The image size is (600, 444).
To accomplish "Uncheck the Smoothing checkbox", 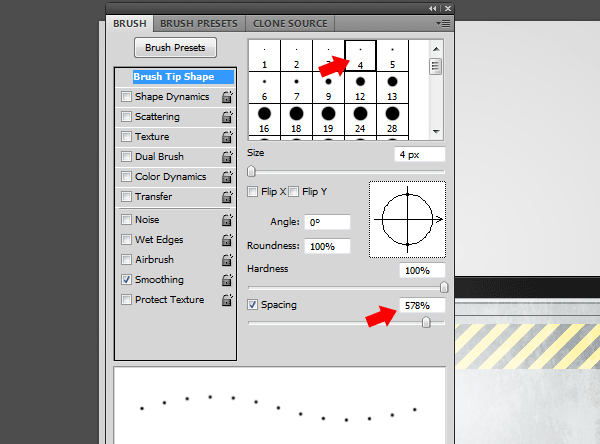I will click(126, 279).
